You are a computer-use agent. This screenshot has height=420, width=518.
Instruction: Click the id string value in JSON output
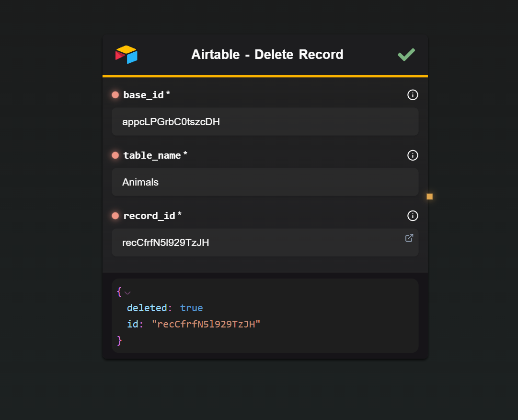[206, 324]
